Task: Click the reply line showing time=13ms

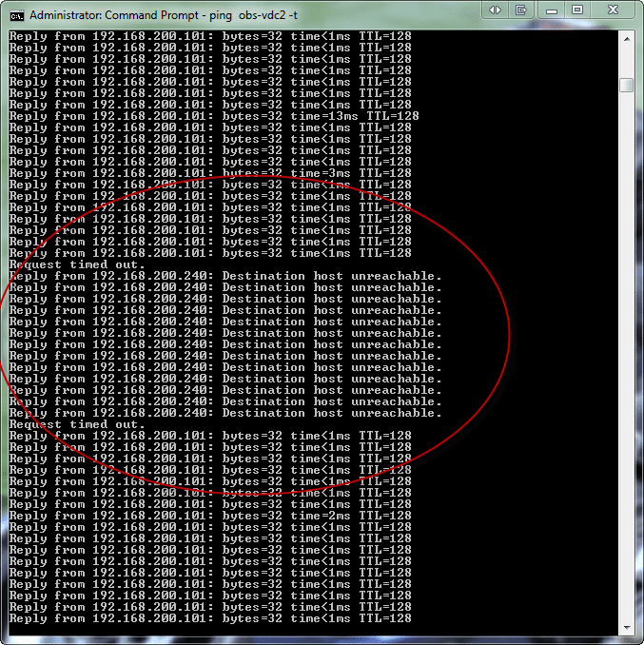Action: click(x=214, y=116)
